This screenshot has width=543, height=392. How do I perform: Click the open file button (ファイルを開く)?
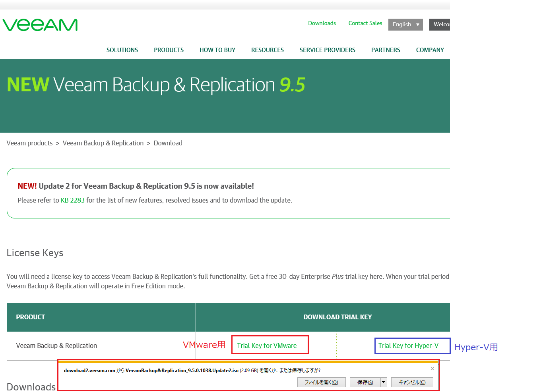322,382
